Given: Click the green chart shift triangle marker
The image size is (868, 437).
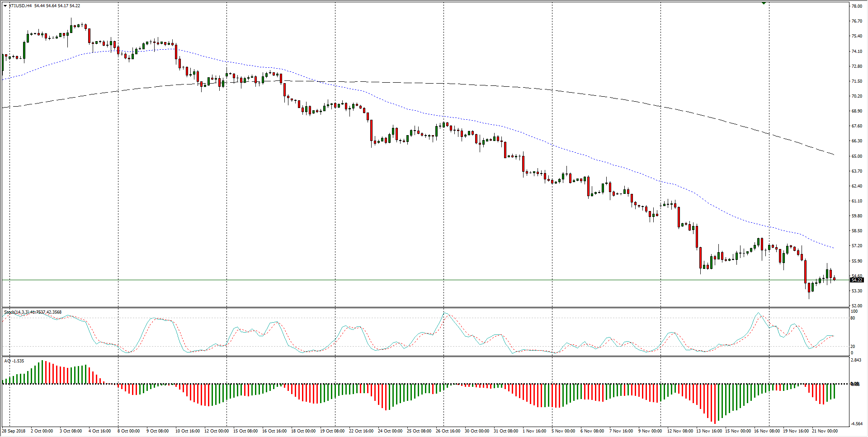Looking at the screenshot, I should click(x=764, y=3).
